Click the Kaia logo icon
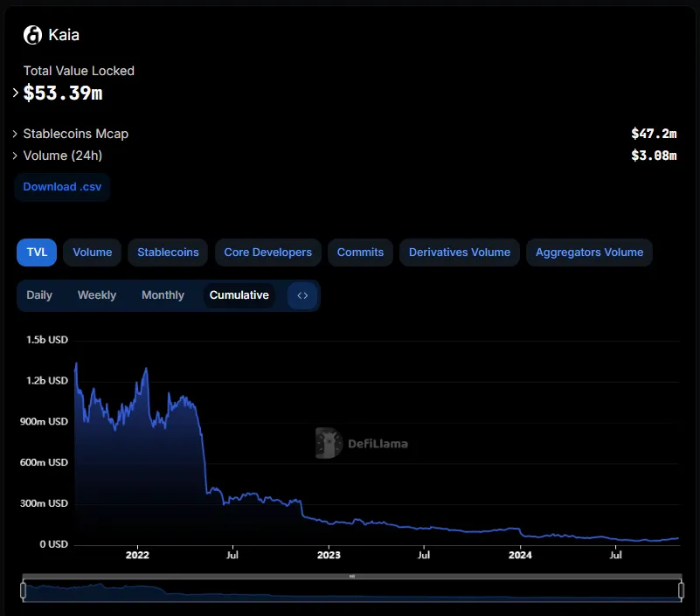 (32, 35)
